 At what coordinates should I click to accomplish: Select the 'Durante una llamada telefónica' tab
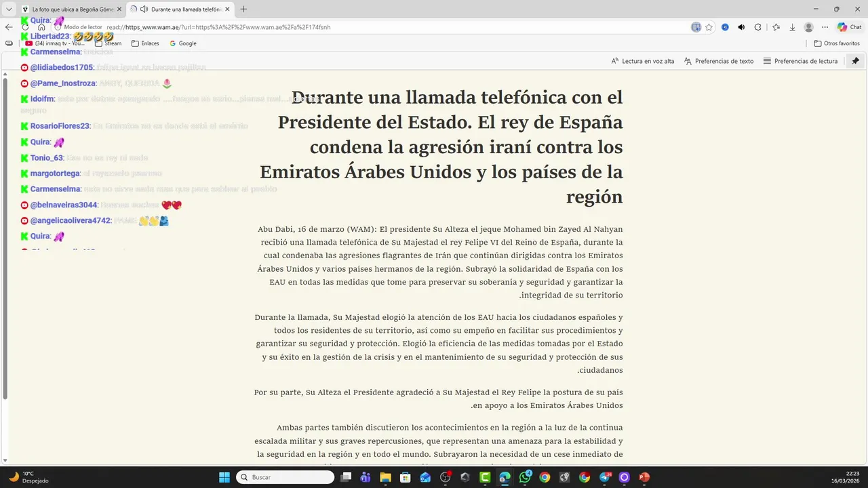[x=180, y=9]
